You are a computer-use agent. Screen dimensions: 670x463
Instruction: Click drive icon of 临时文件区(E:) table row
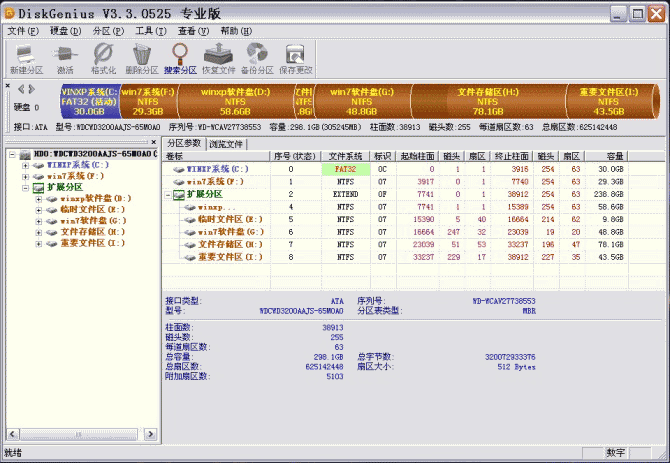click(x=190, y=220)
